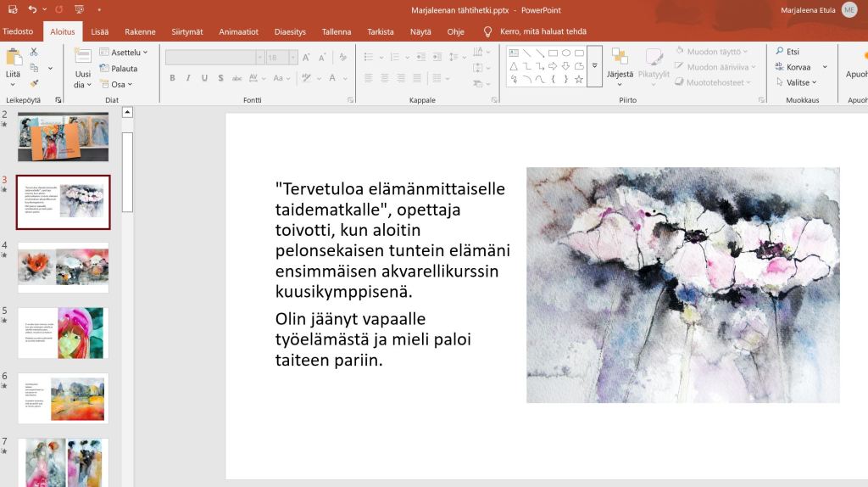Open the font size 18 dropdown
The image size is (868, 487).
[x=293, y=57]
